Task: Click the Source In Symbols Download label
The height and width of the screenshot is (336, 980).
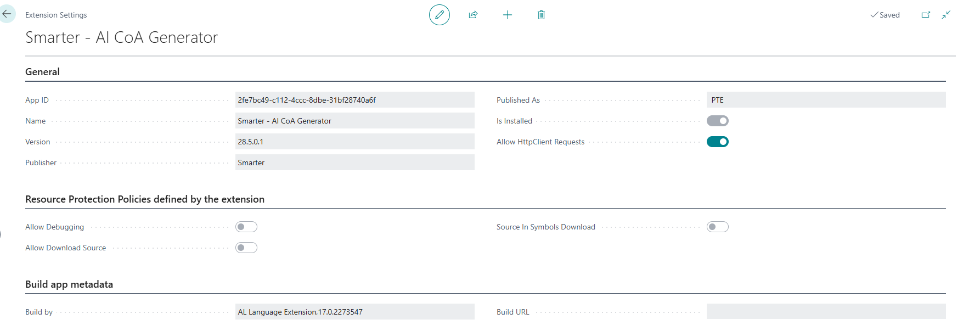Action: 546,227
